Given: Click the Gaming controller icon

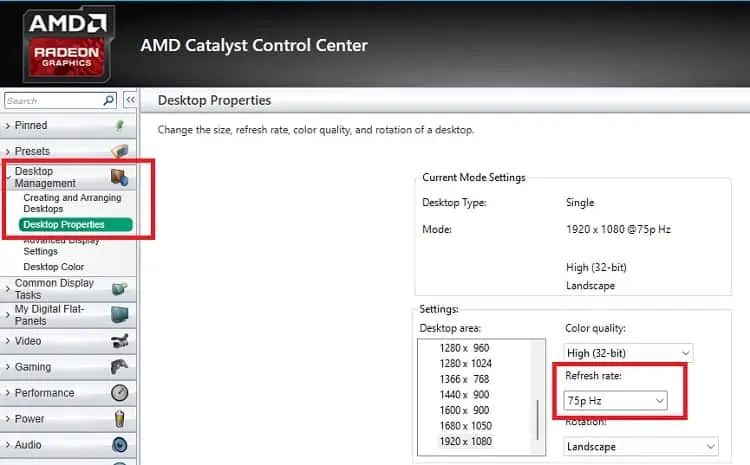Looking at the screenshot, I should 120,367.
